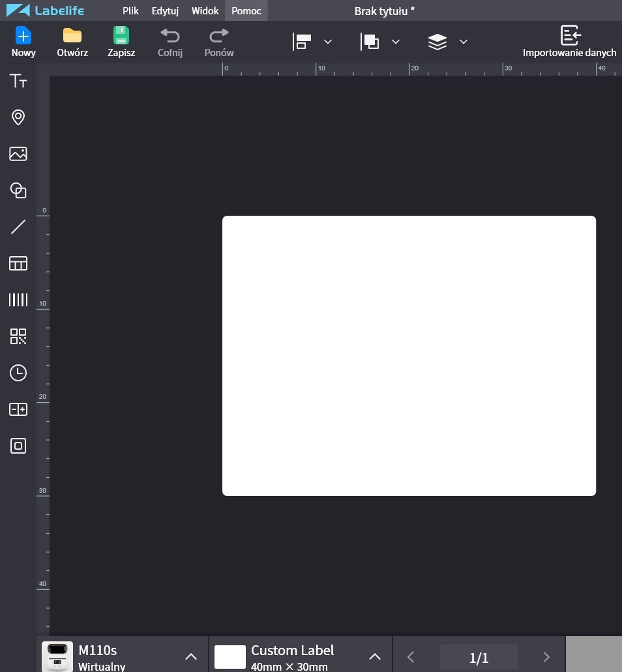Click the Zapisz save button
Viewport: 622px width, 672px height.
121,42
